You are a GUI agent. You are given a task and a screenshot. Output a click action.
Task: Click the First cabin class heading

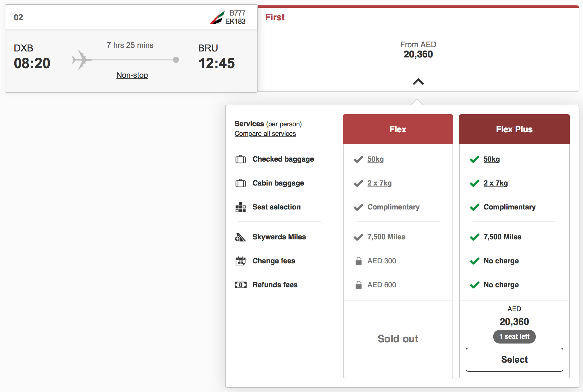point(275,17)
